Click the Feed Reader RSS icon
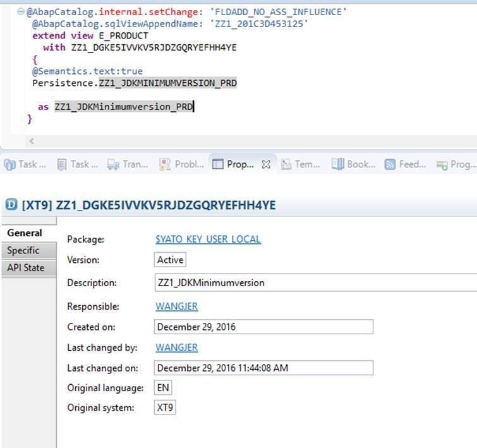Viewport: 477px width, 448px height. click(x=390, y=164)
